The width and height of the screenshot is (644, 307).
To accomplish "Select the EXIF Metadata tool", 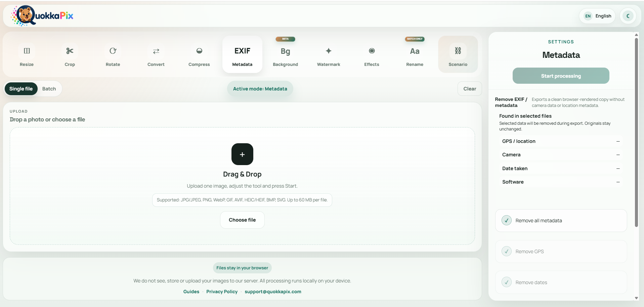I will (x=242, y=54).
